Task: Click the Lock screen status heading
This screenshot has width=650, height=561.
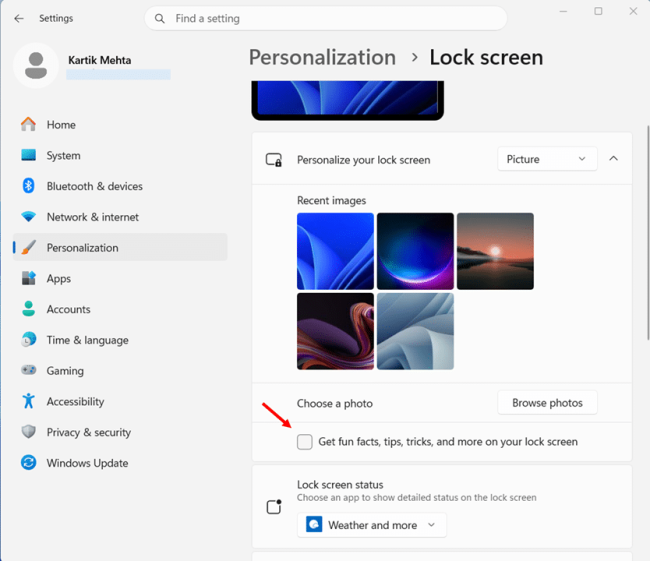Action: click(x=340, y=484)
